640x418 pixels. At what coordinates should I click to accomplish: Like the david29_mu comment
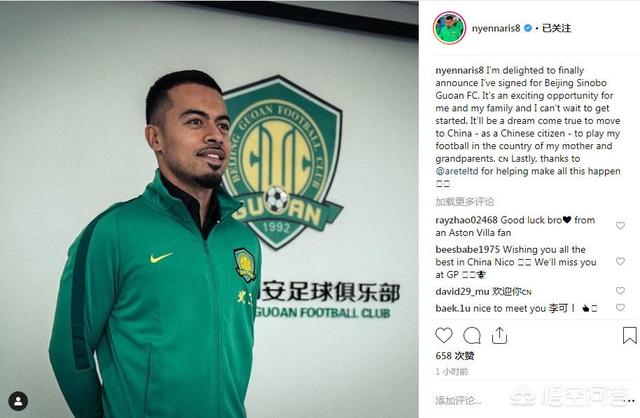pos(620,291)
